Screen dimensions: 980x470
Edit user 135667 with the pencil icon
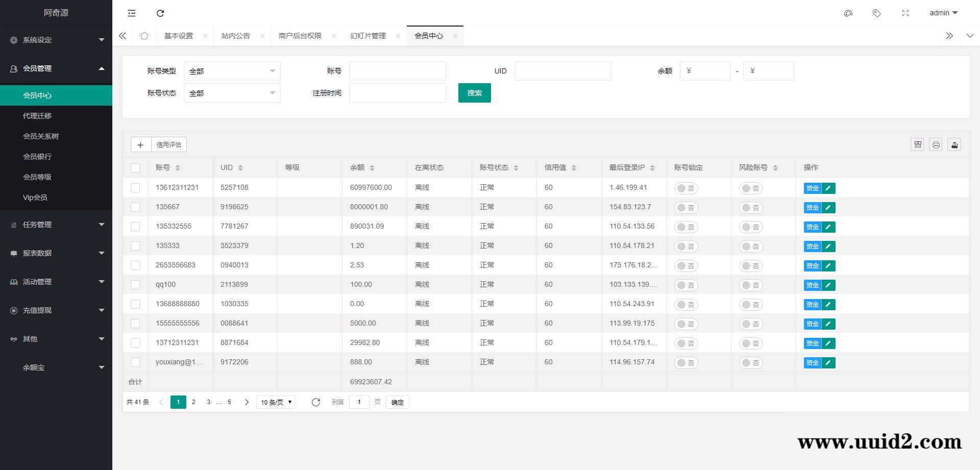(827, 207)
